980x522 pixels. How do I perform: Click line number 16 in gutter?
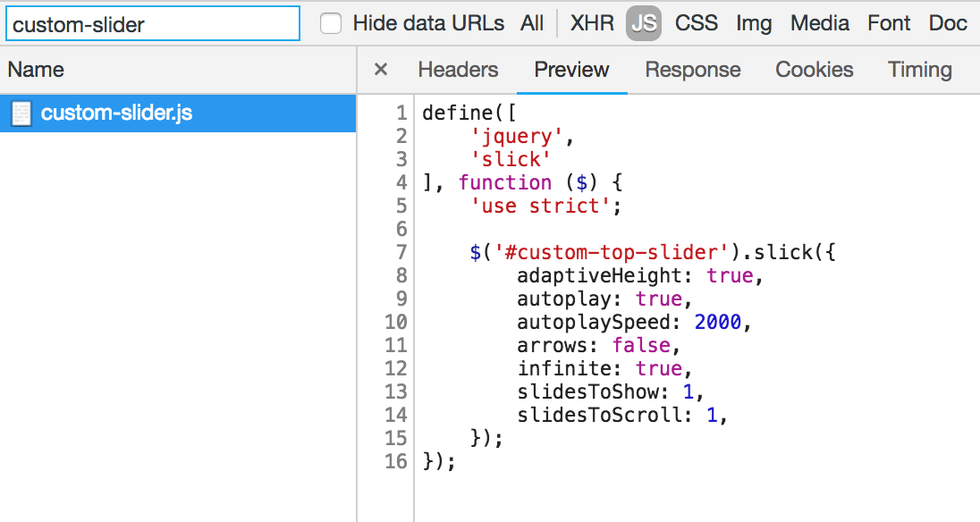[x=395, y=461]
